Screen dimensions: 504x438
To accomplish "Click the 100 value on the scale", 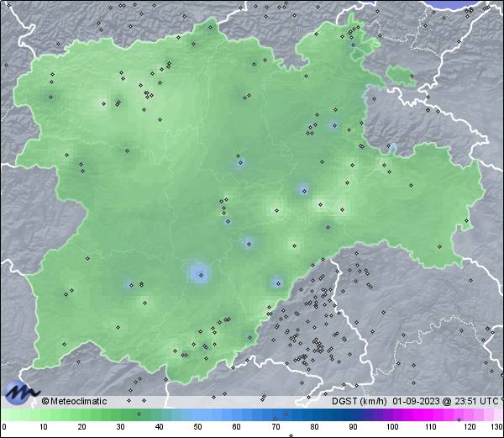I will tap(392, 427).
